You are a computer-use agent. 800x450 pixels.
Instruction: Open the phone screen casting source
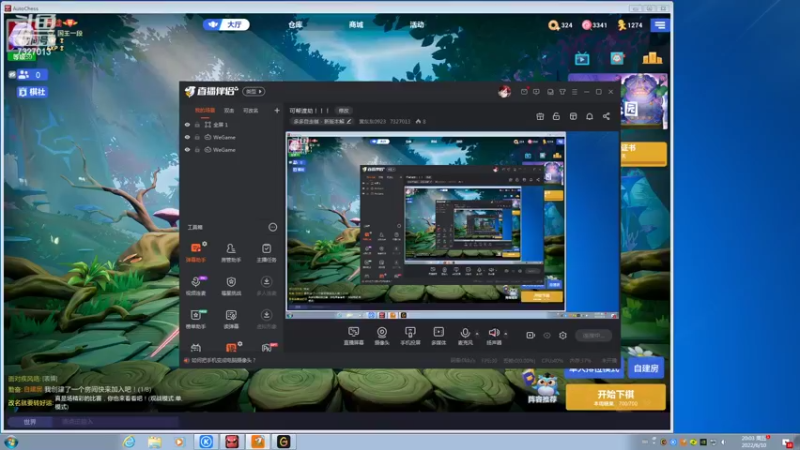[410, 336]
